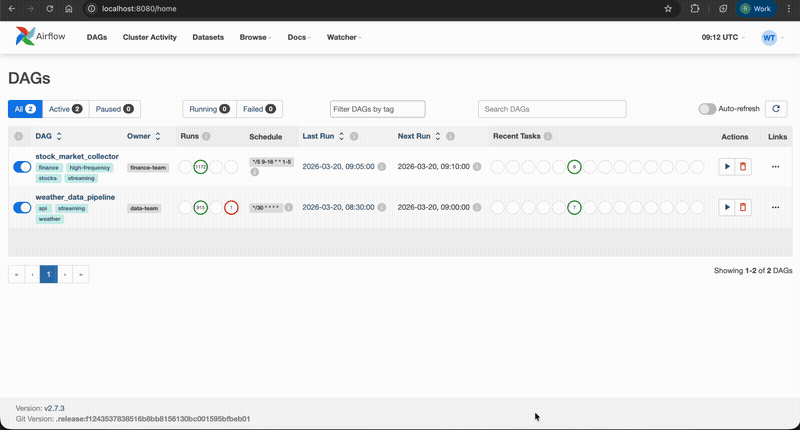The image size is (800, 430).
Task: Open links menu for stock_market_collector (three dots)
Action: click(775, 167)
